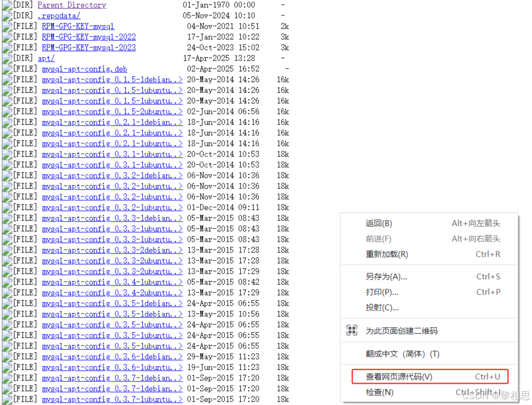Click the date text 24-Oct-2023 15:02

(223, 47)
